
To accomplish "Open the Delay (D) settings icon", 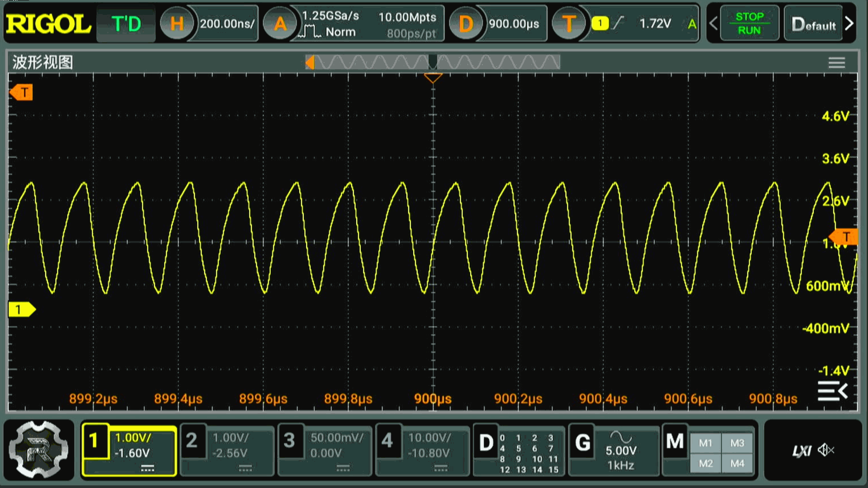I will (466, 24).
